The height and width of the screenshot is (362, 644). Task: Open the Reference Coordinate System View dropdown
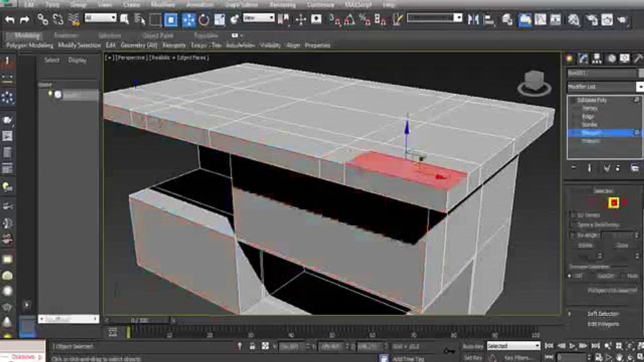259,18
